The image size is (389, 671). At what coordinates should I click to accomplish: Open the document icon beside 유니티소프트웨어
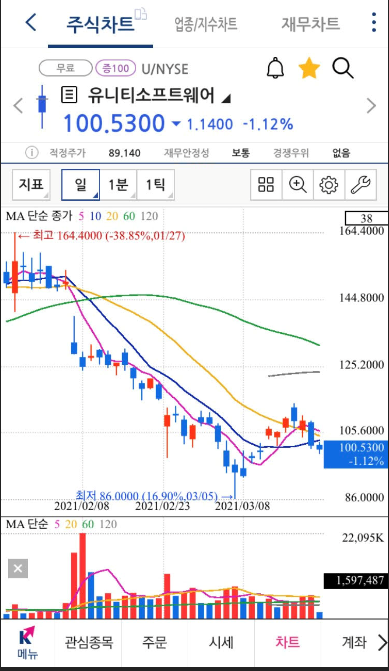69,95
